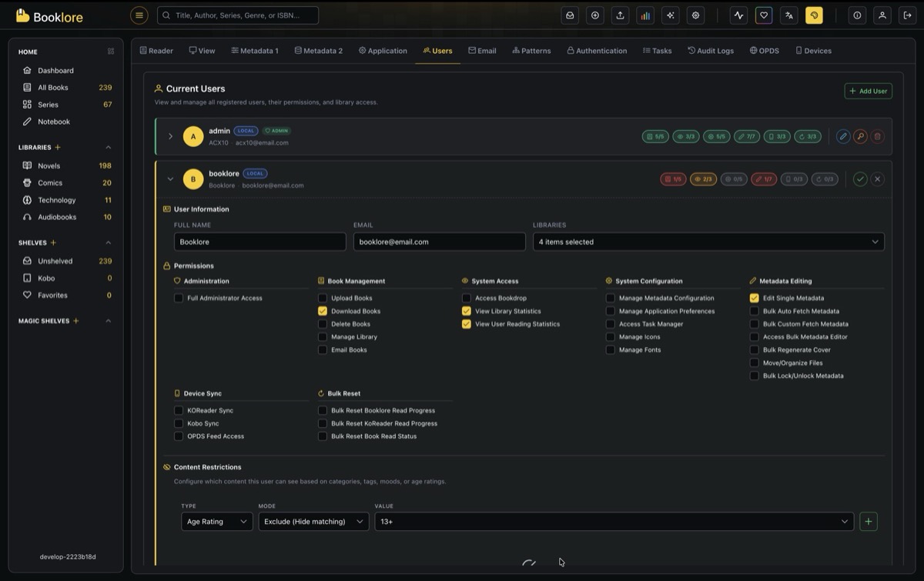Click the green plus to add restriction

(x=869, y=522)
